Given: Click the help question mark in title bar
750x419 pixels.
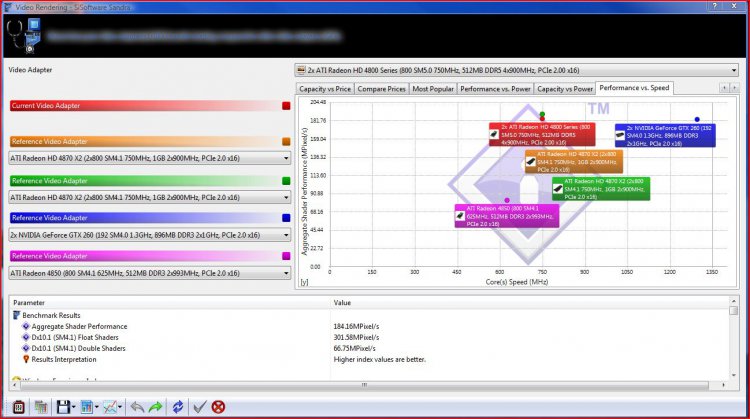Looking at the screenshot, I should point(715,6).
